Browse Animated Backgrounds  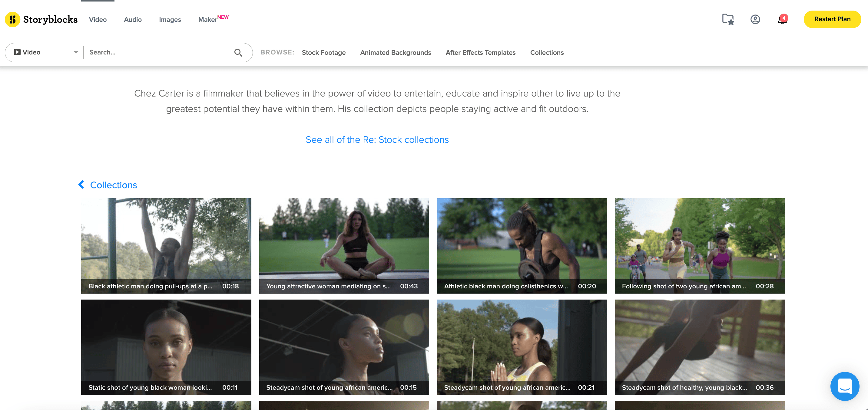tap(395, 53)
